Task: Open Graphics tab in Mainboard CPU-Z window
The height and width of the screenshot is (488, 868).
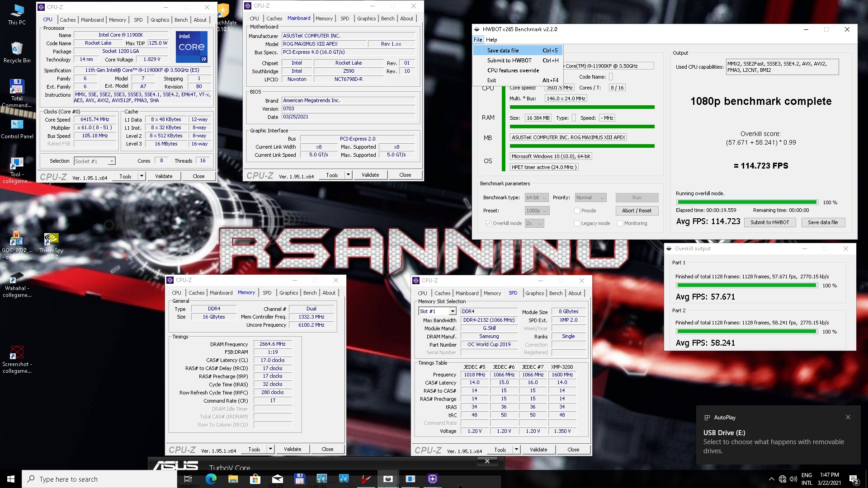Action: pyautogui.click(x=366, y=19)
